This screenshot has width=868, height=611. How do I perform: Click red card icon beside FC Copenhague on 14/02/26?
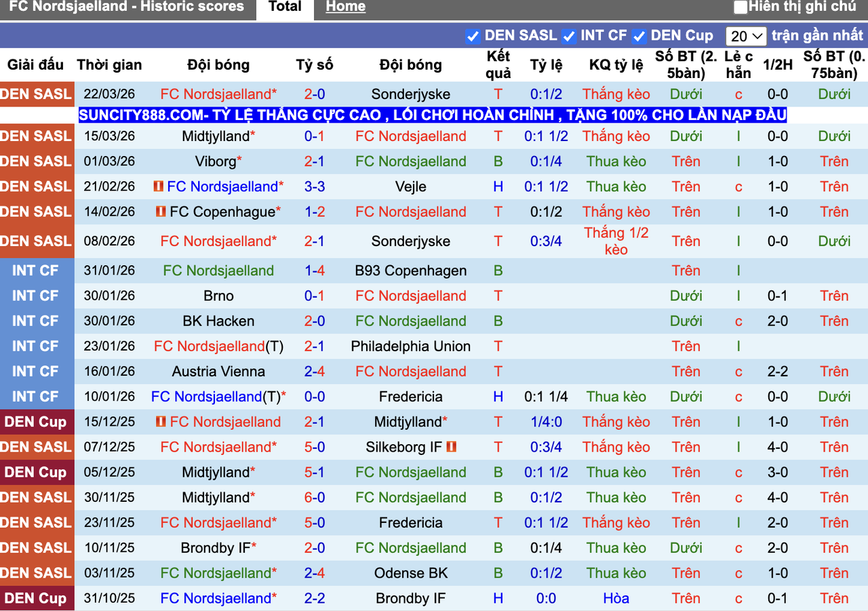click(x=161, y=212)
